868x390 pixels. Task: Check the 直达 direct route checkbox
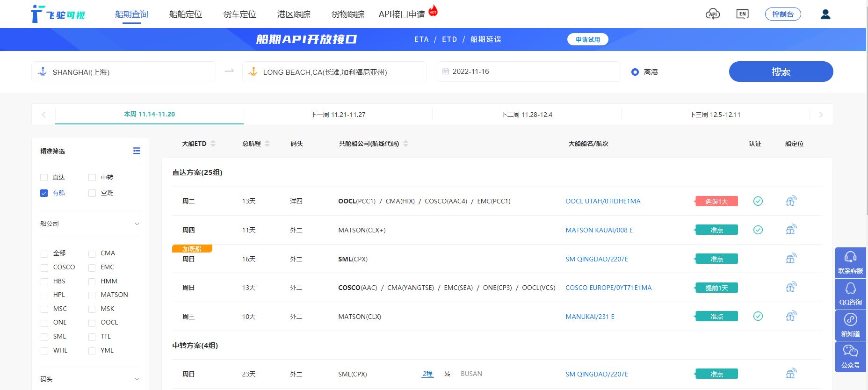44,177
